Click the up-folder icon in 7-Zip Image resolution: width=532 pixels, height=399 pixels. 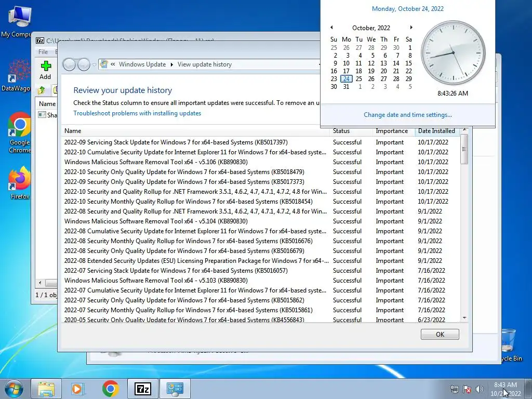(x=42, y=90)
